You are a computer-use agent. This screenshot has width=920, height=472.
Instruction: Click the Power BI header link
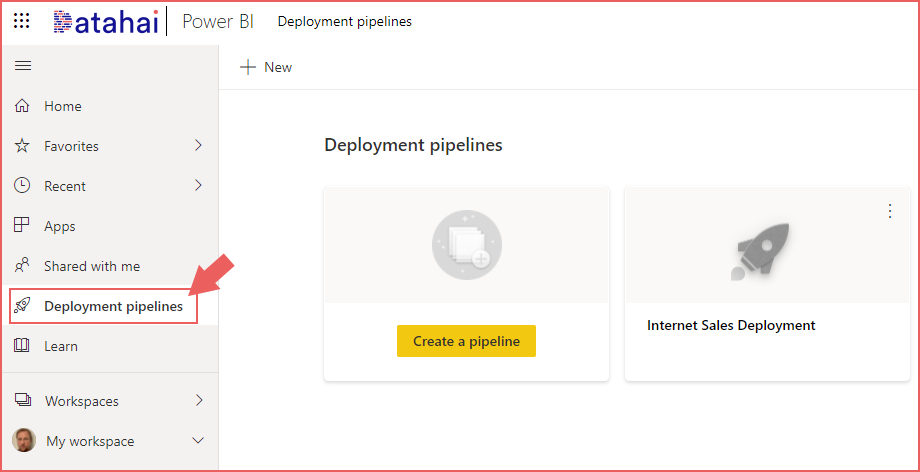218,22
